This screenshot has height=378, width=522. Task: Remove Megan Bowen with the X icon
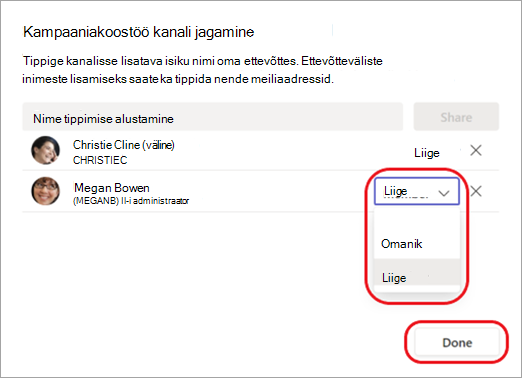click(476, 191)
